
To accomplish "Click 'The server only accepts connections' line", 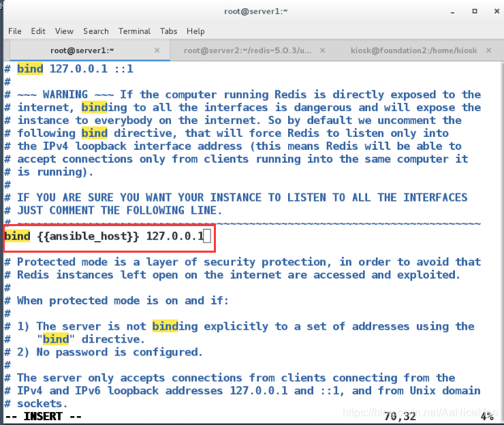I will point(230,378).
